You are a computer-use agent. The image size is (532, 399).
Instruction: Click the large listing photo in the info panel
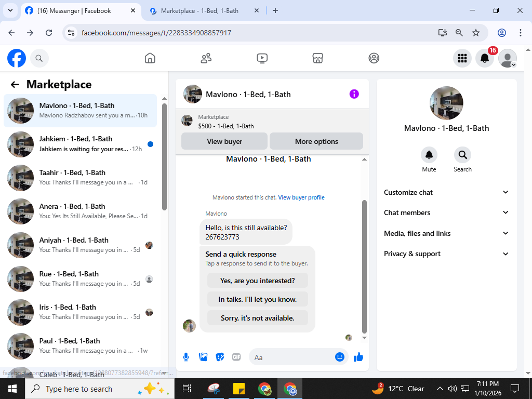coord(446,103)
